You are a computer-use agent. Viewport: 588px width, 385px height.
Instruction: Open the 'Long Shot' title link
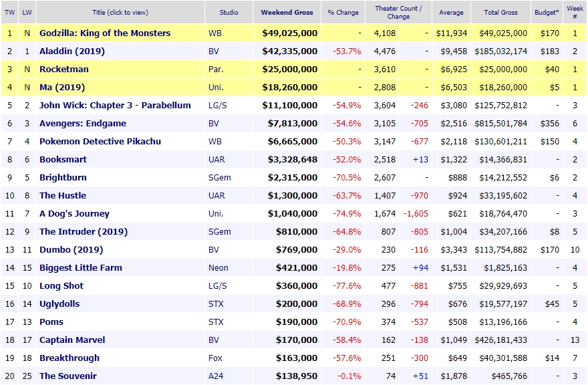click(61, 285)
